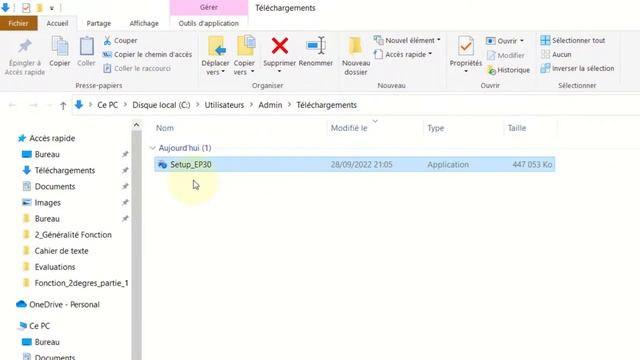
Task: Open the Déplacer vers folder icon
Action: [216, 46]
